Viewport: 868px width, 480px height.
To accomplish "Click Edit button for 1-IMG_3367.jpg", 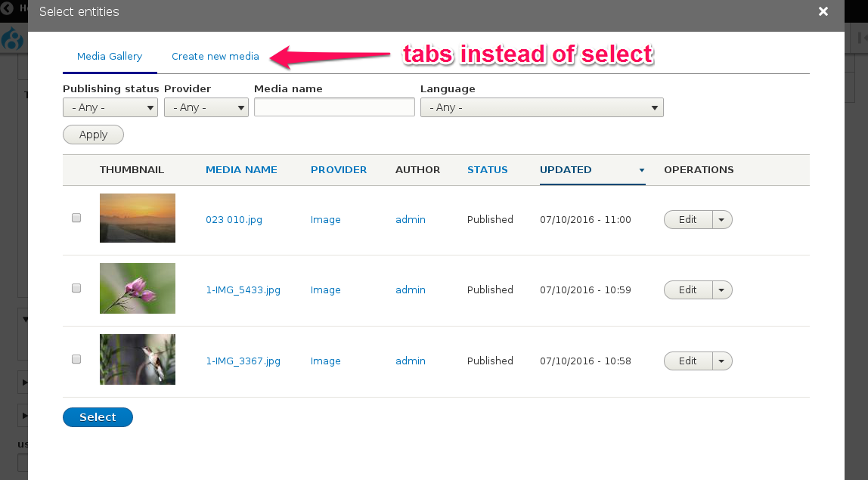I will (x=687, y=361).
